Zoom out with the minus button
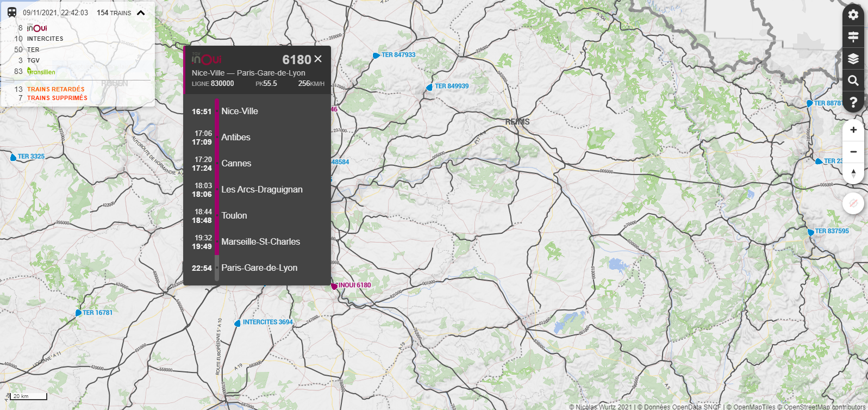Viewport: 868px width, 410px height. click(853, 152)
